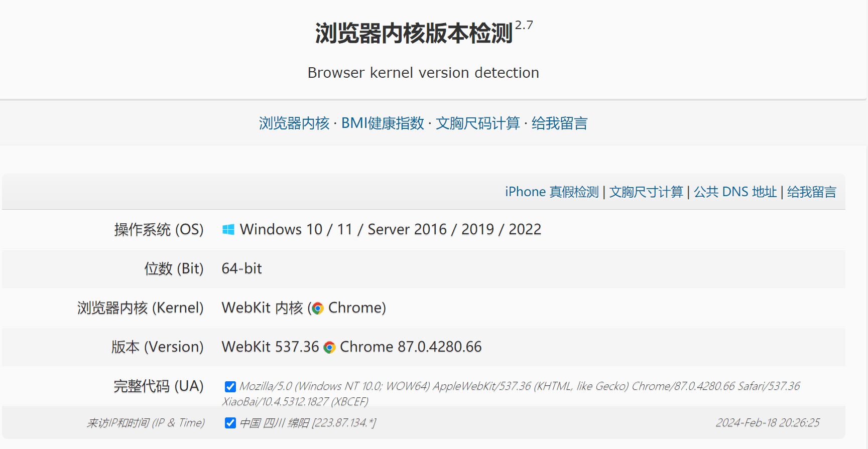
Task: Select the 64-bit value in the Bit row
Action: 241,268
